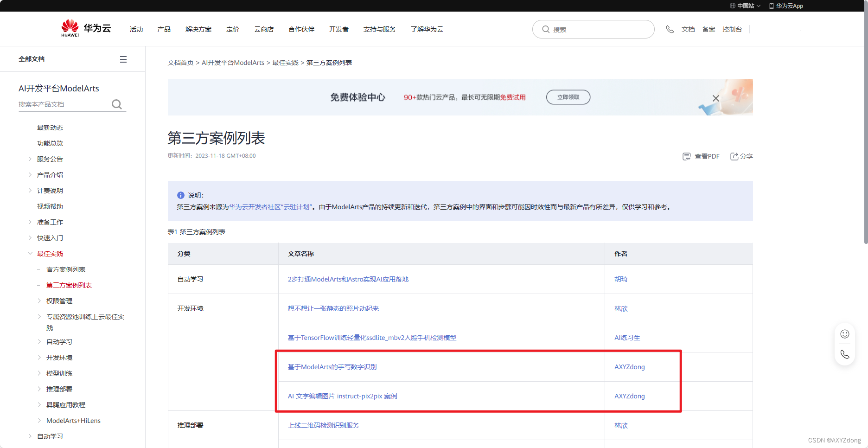
Task: Expand 服务公告 in the sidebar tree
Action: tap(30, 159)
